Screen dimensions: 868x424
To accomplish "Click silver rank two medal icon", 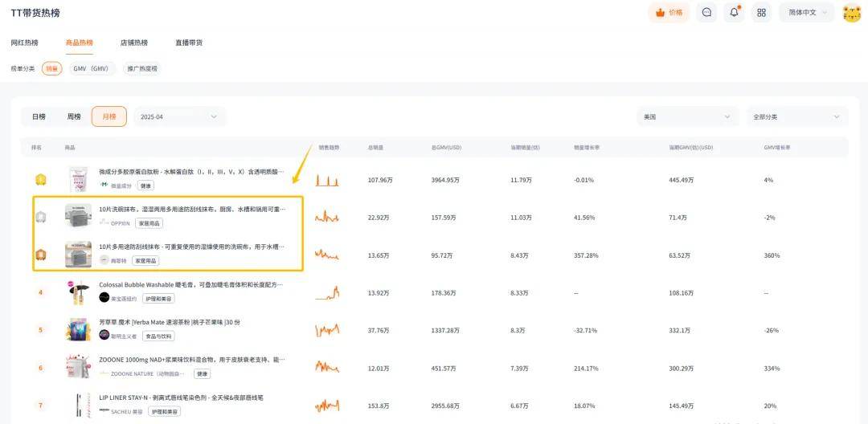I will pos(40,218).
